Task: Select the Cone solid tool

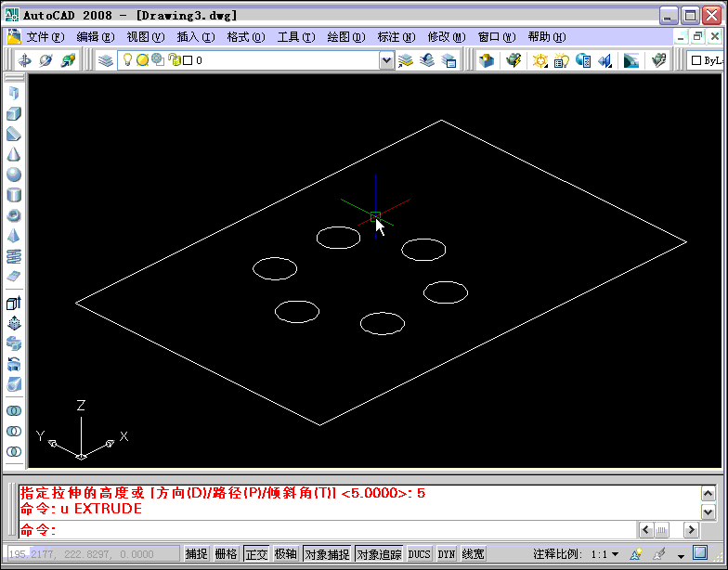Action: click(x=14, y=154)
